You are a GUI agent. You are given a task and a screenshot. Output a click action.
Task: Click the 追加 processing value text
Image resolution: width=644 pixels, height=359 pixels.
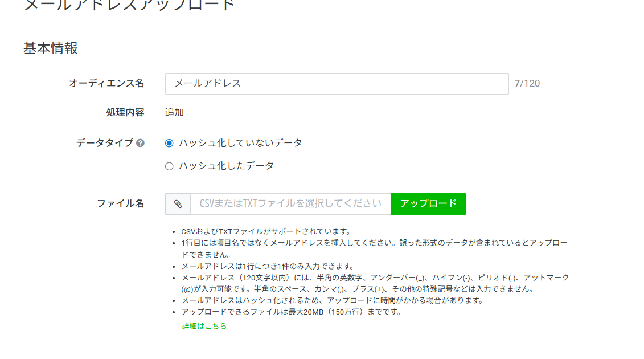174,112
